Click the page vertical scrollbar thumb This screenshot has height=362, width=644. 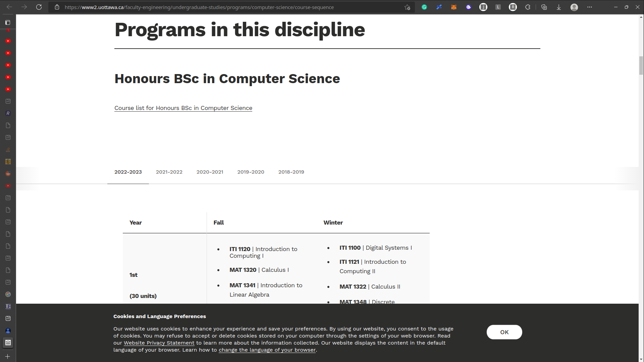pyautogui.click(x=641, y=65)
